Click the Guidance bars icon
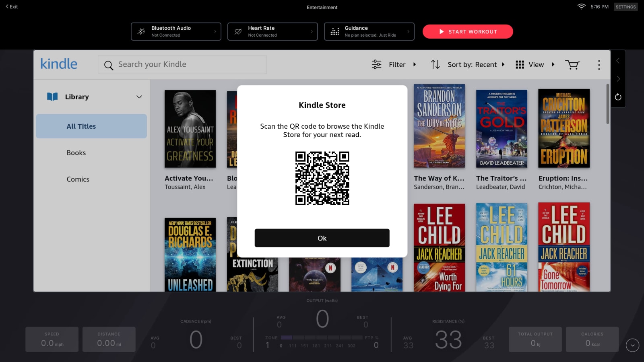Viewport: 644px width, 362px height. [x=334, y=31]
